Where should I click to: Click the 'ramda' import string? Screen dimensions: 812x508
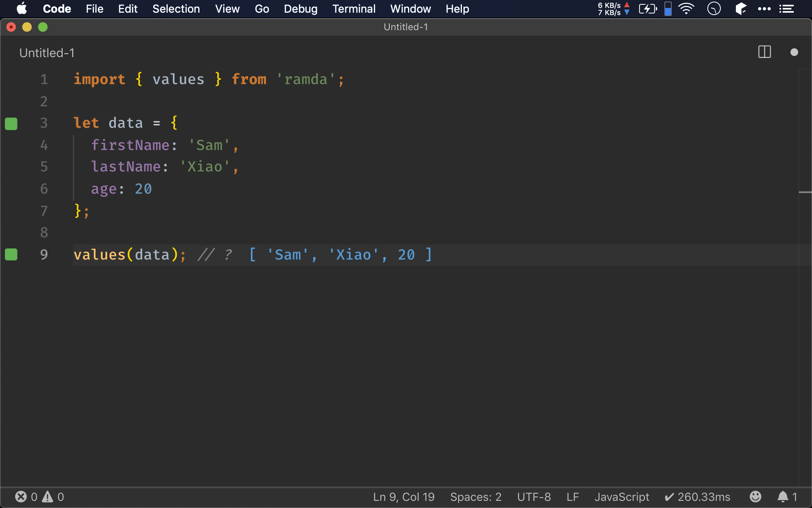click(306, 79)
